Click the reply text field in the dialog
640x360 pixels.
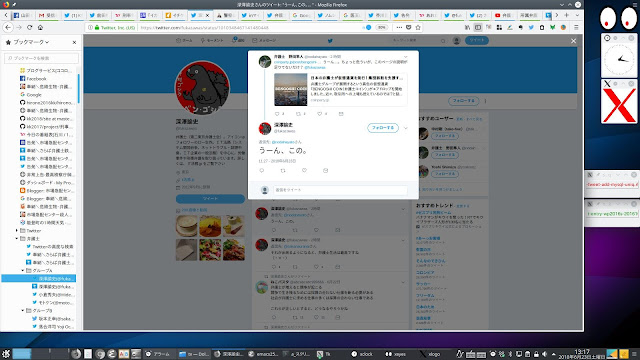(340, 190)
